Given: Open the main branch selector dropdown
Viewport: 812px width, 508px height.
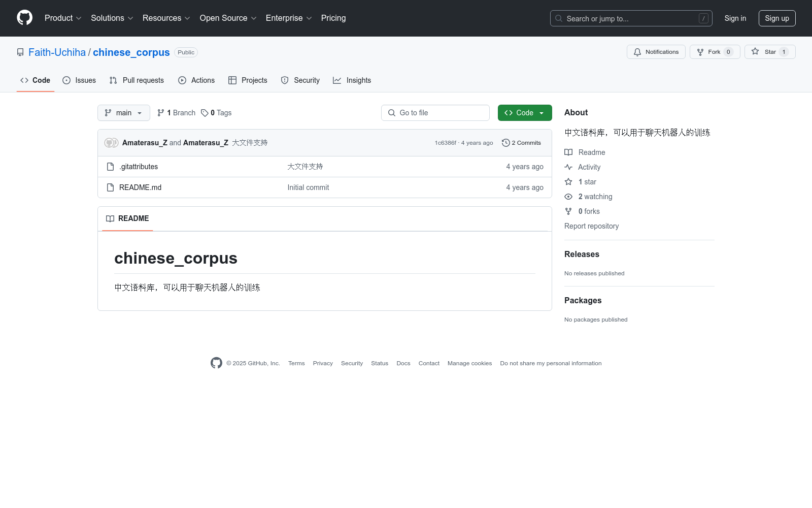Looking at the screenshot, I should pos(124,113).
